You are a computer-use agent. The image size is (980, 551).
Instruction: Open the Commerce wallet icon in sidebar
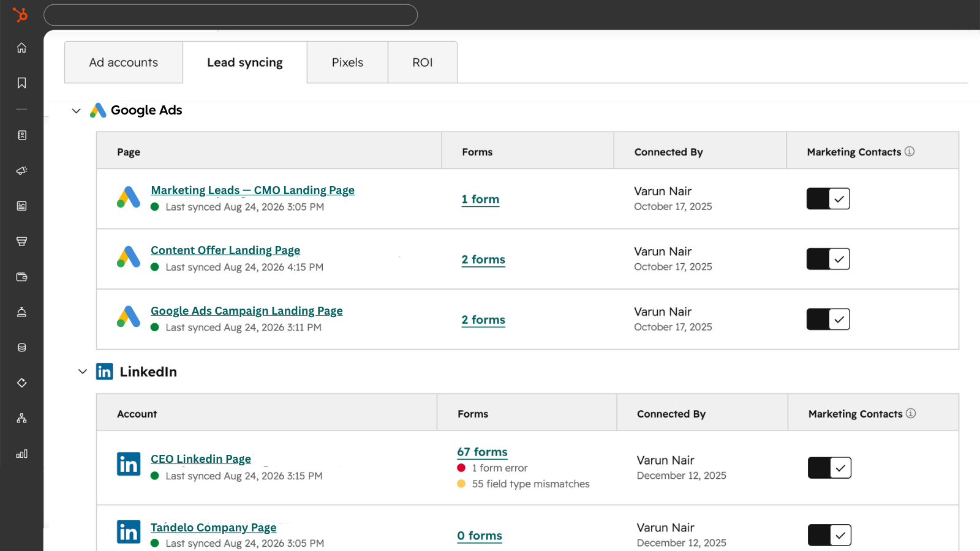21,277
